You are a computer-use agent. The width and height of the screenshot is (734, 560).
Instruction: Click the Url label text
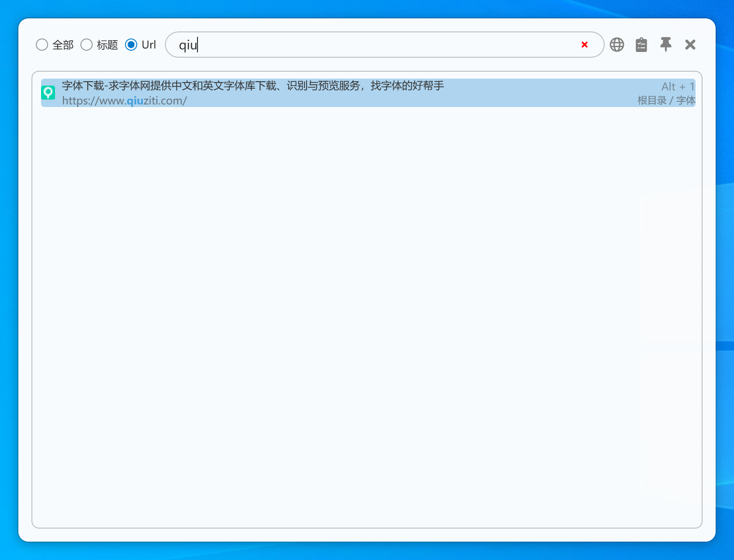[149, 45]
